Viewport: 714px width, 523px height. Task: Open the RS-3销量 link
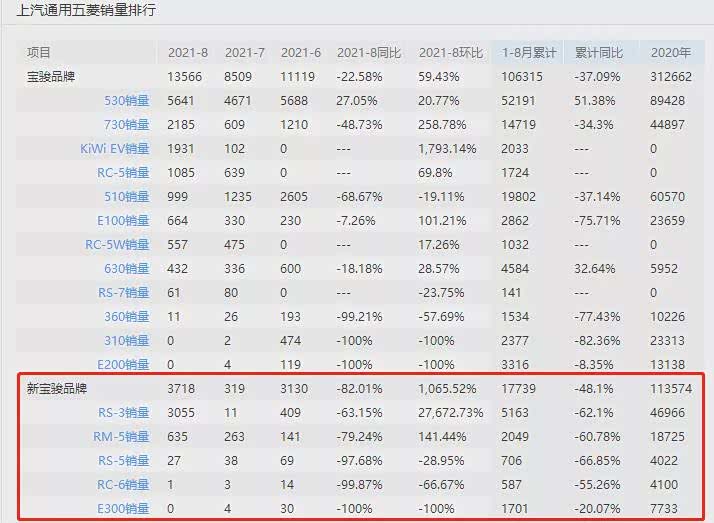point(122,412)
